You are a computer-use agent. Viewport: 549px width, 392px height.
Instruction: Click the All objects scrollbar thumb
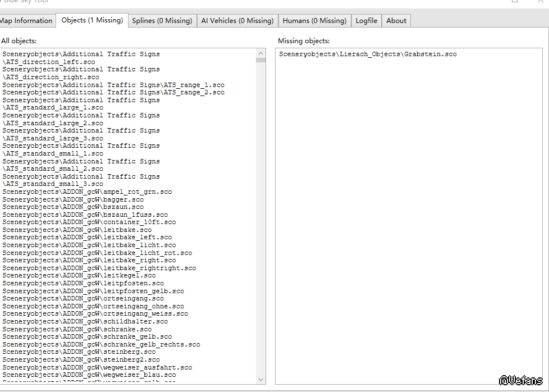click(260, 60)
